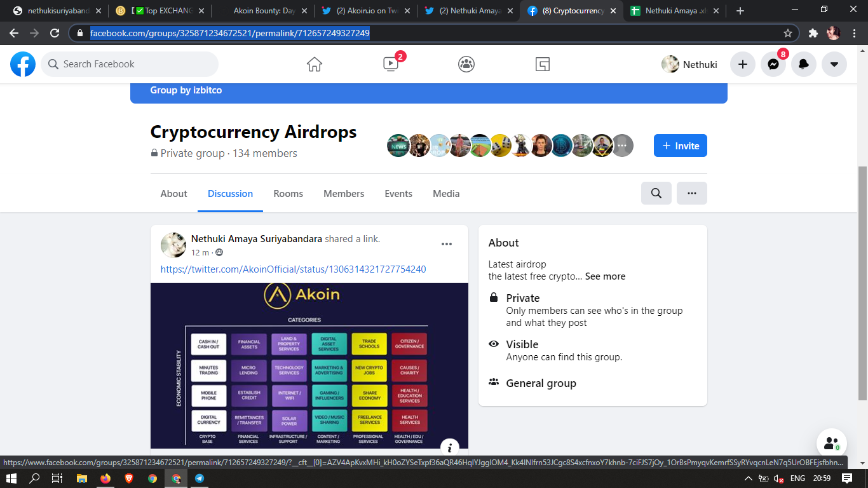Open the Gaming icon in top navigation

tap(542, 64)
